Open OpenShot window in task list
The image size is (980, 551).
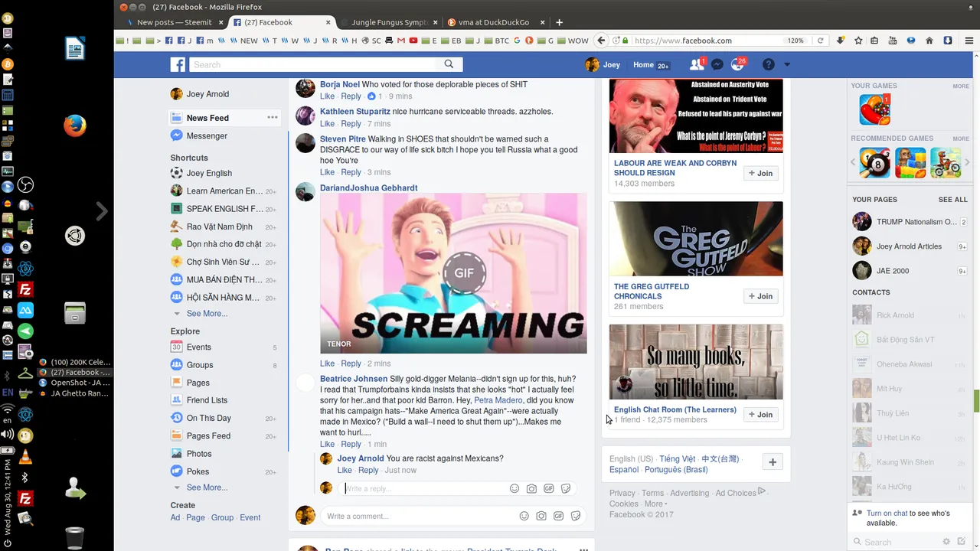click(x=73, y=383)
